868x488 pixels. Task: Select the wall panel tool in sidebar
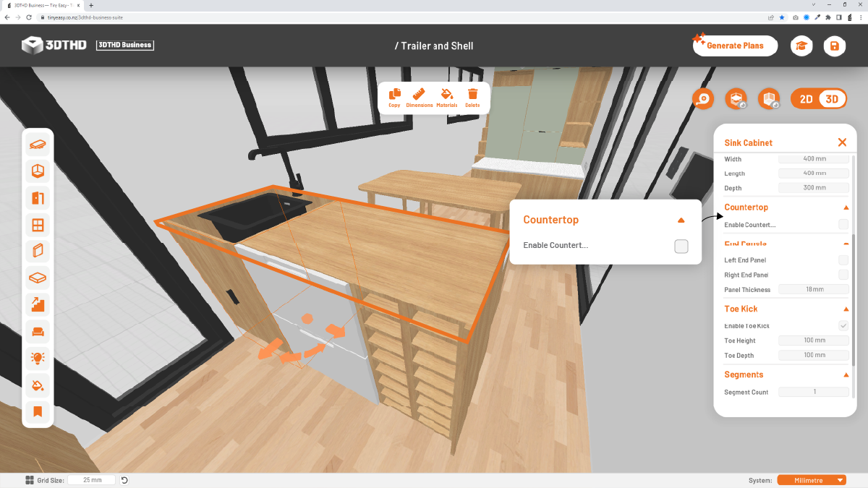[38, 252]
